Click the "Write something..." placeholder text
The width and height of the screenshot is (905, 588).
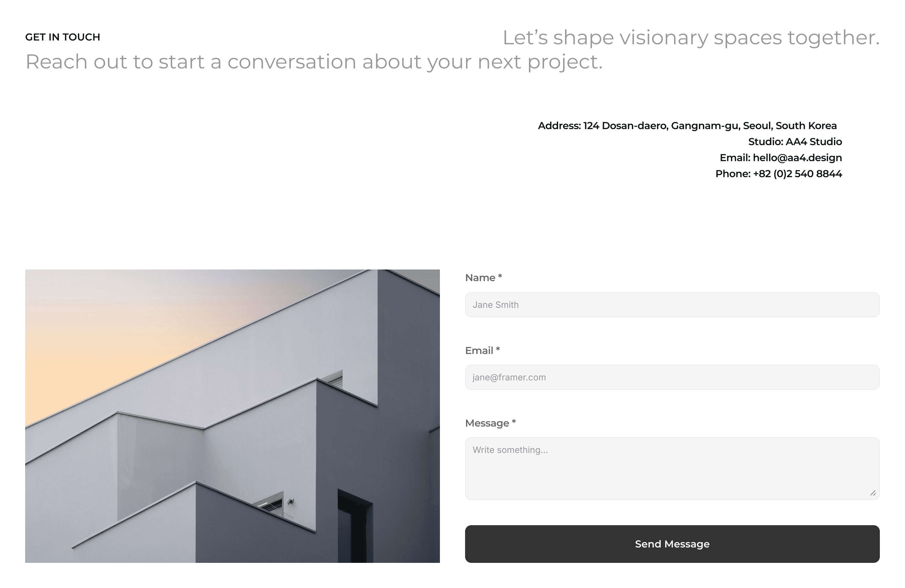510,450
